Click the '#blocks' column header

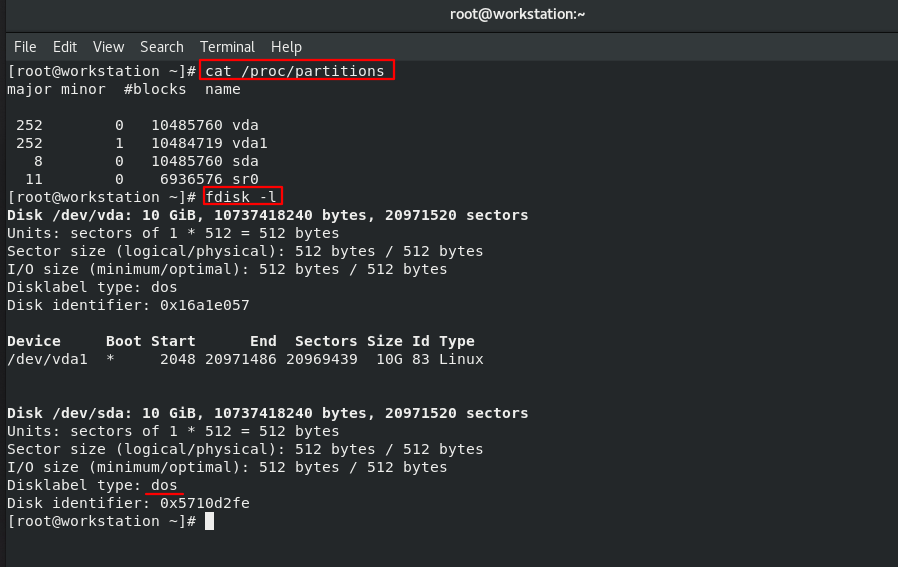(x=155, y=89)
